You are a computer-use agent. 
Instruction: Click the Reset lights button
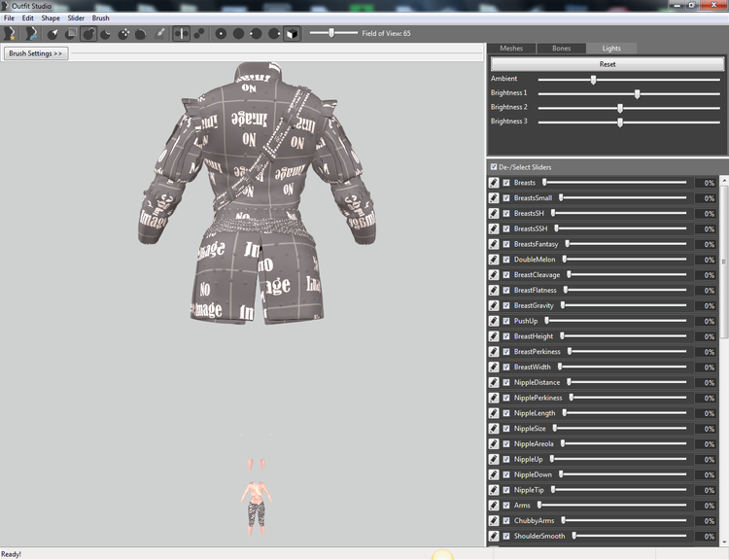[607, 64]
